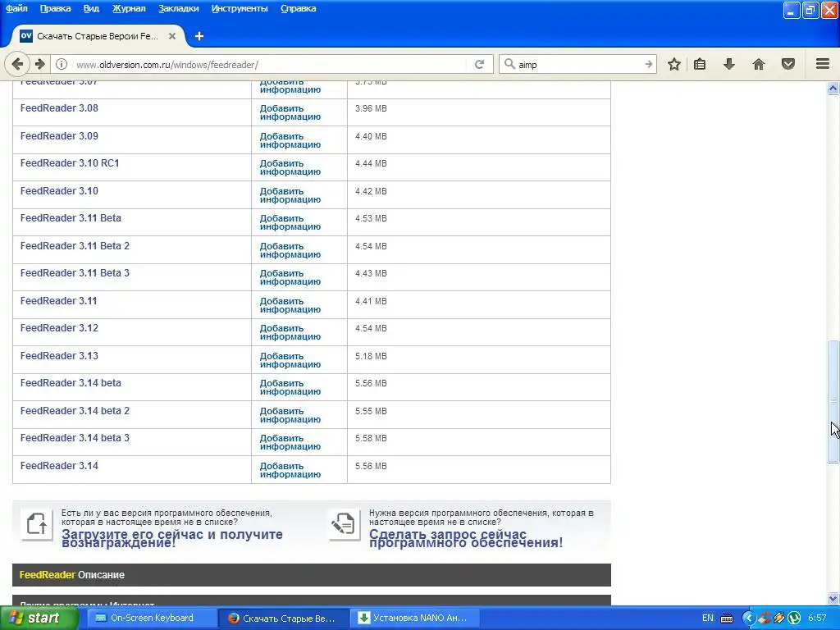
Task: Open the Закладки menu
Action: (178, 8)
